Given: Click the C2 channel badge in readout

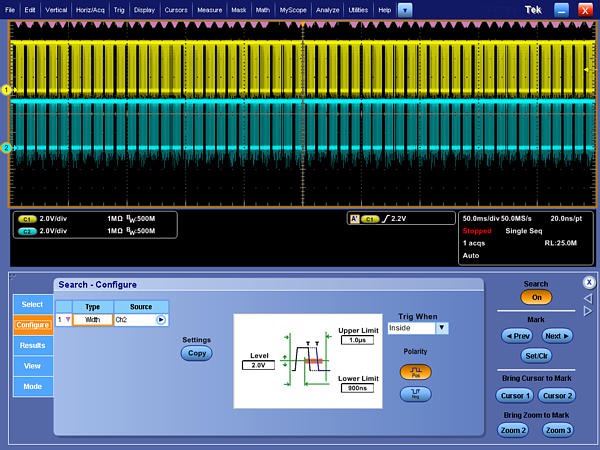Looking at the screenshot, I should coord(28,230).
